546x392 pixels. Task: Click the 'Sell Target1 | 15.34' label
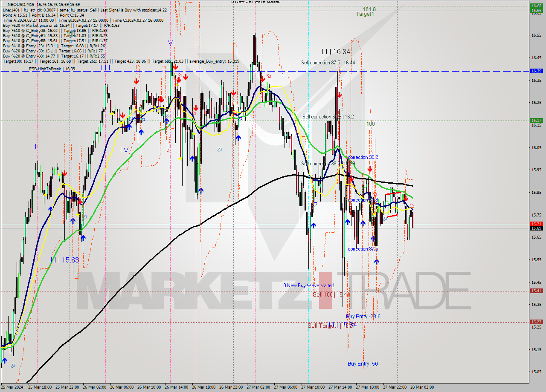point(332,326)
